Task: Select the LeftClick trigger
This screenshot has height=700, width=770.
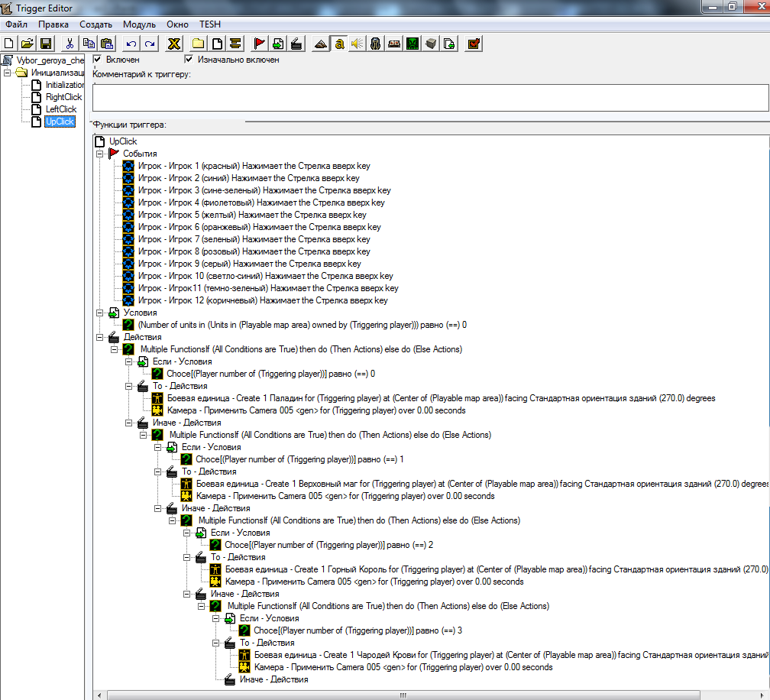Action: [61, 109]
